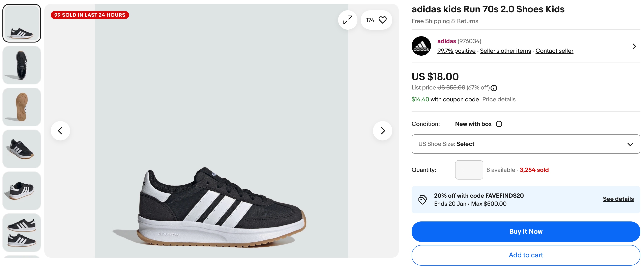The width and height of the screenshot is (644, 268).
Task: Click the Quantity input field
Action: pos(469,170)
